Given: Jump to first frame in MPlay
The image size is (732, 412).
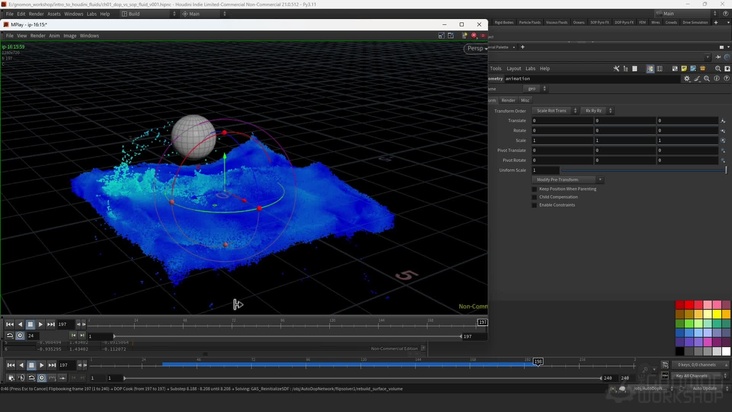Looking at the screenshot, I should [10, 324].
